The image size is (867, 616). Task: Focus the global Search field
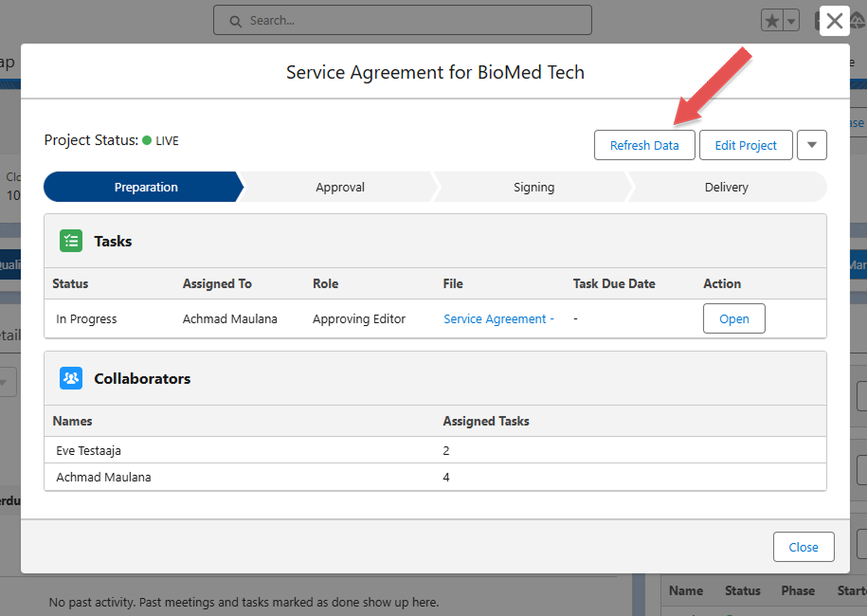[403, 20]
